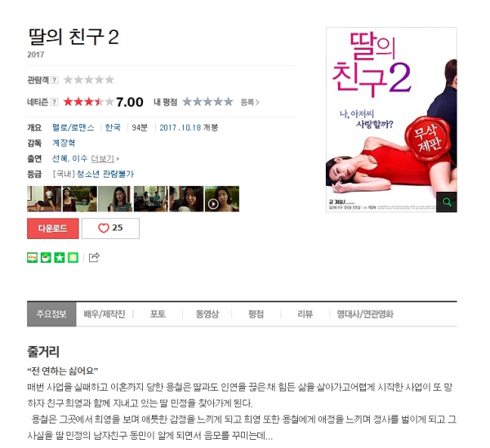Click the red 다운로드 button

(x=53, y=228)
